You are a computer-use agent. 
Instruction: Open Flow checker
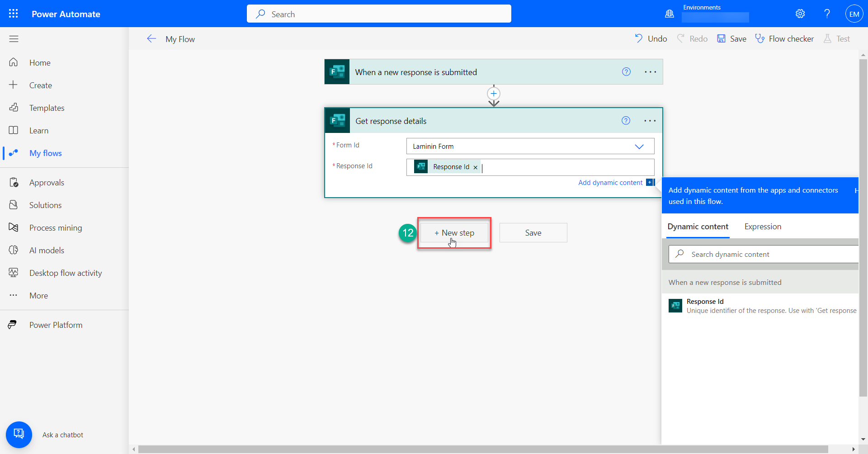point(784,39)
